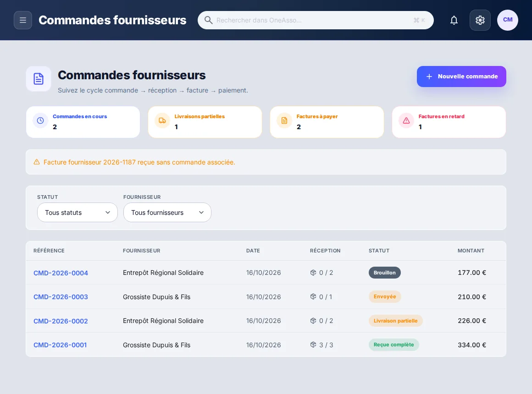Click the Brouillon status badge

point(384,273)
